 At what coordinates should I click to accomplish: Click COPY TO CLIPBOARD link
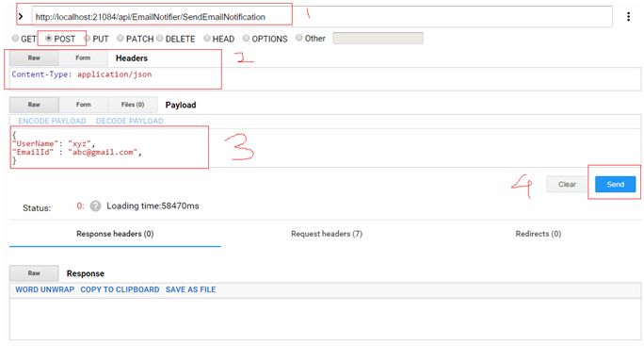120,289
